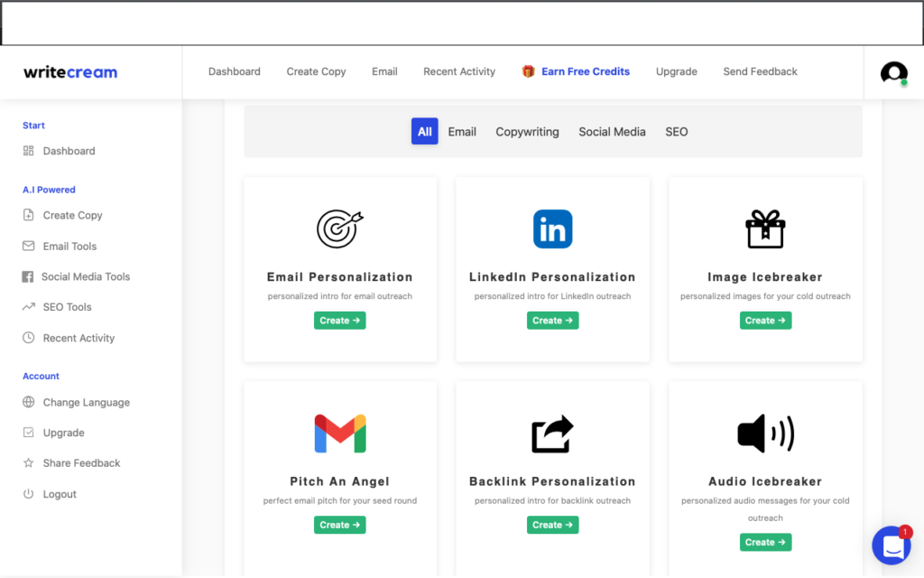Click the Gmail icon for Pitch An Angel
924x578 pixels.
pos(340,433)
